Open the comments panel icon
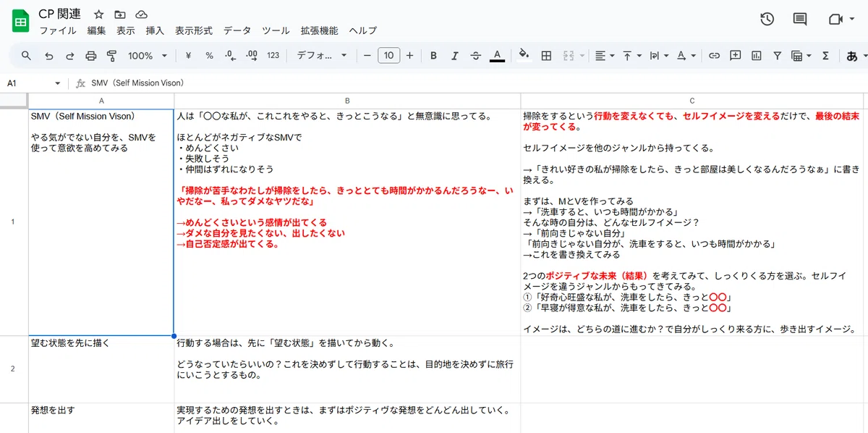Screen dimensions: 868x433 coord(800,20)
